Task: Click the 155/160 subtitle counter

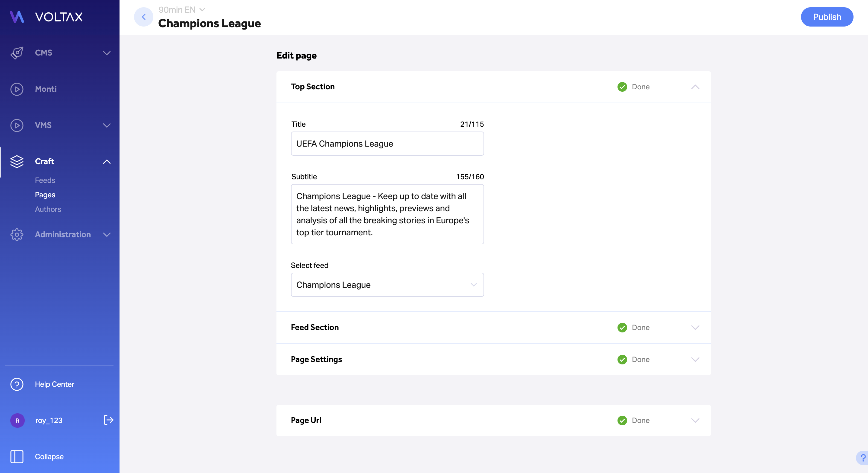Action: coord(470,177)
